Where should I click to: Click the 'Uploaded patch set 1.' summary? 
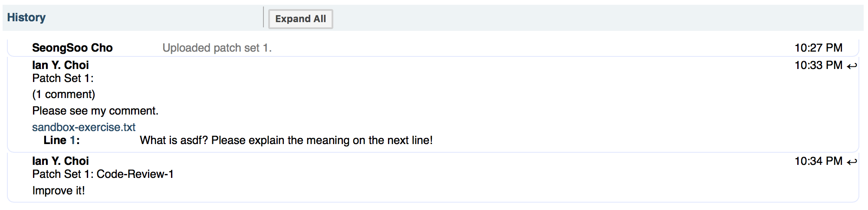tap(217, 48)
